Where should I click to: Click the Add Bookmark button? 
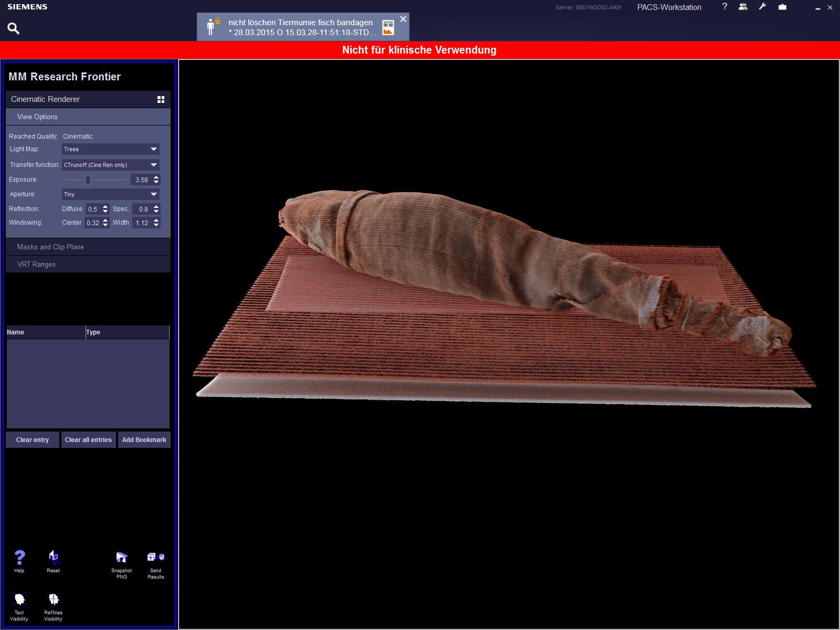[x=144, y=440]
